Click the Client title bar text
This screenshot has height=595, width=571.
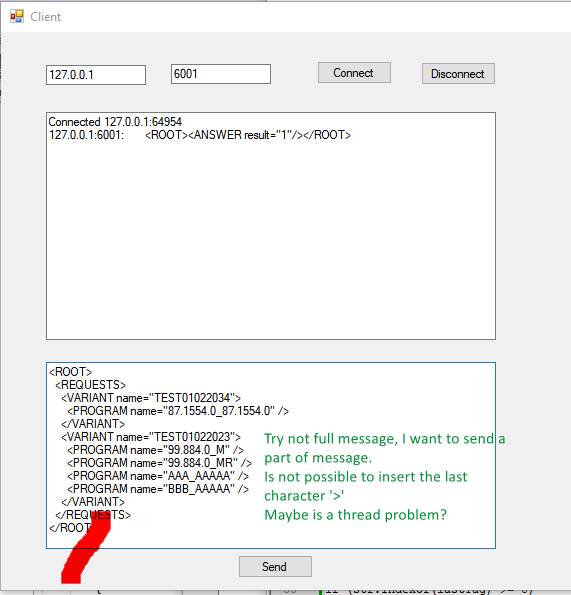[x=46, y=17]
